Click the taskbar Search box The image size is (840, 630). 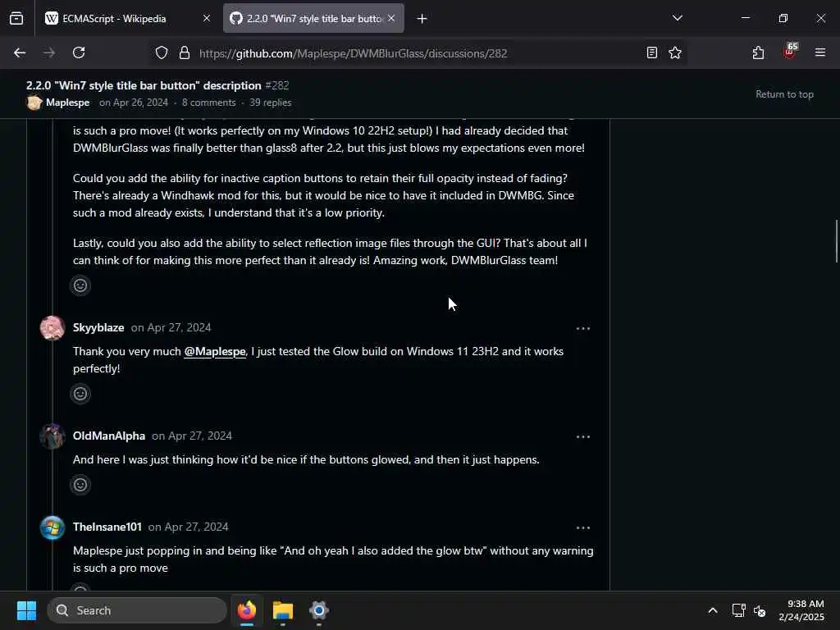[x=137, y=610]
